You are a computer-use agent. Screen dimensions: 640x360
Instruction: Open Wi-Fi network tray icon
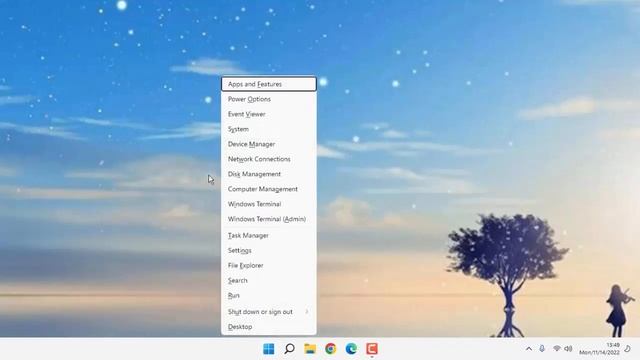pos(557,349)
